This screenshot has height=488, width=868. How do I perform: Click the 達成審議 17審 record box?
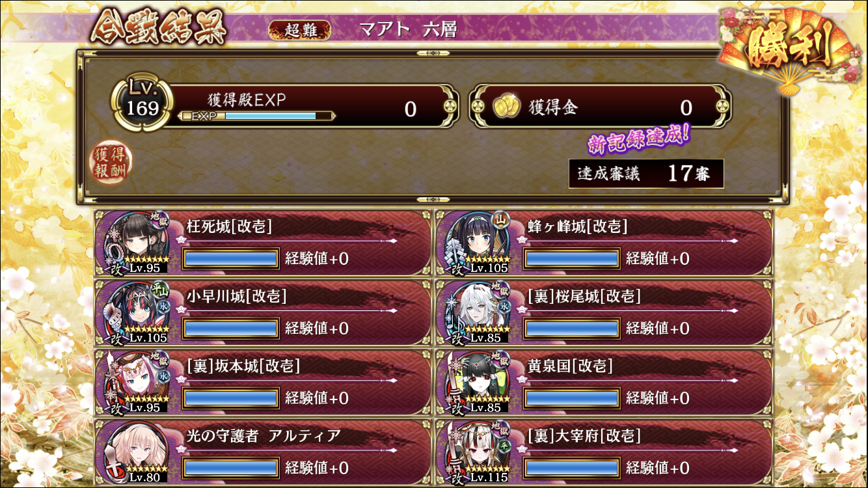[646, 174]
